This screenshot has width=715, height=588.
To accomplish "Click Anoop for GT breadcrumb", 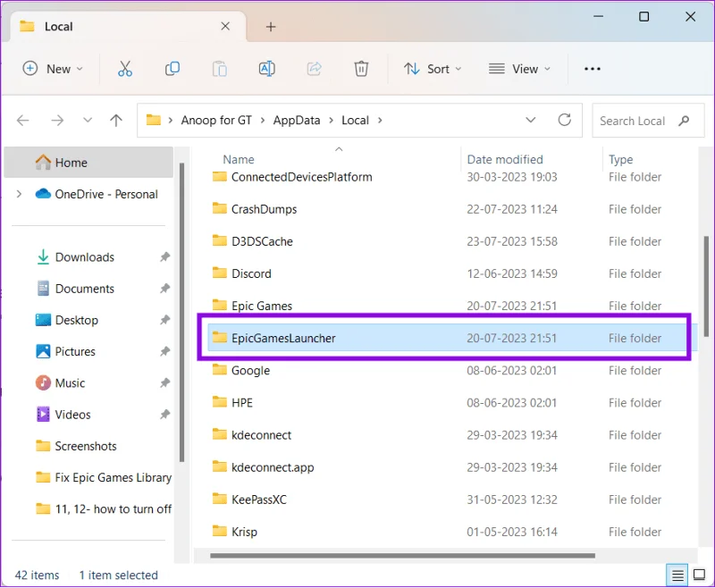I will click(216, 121).
